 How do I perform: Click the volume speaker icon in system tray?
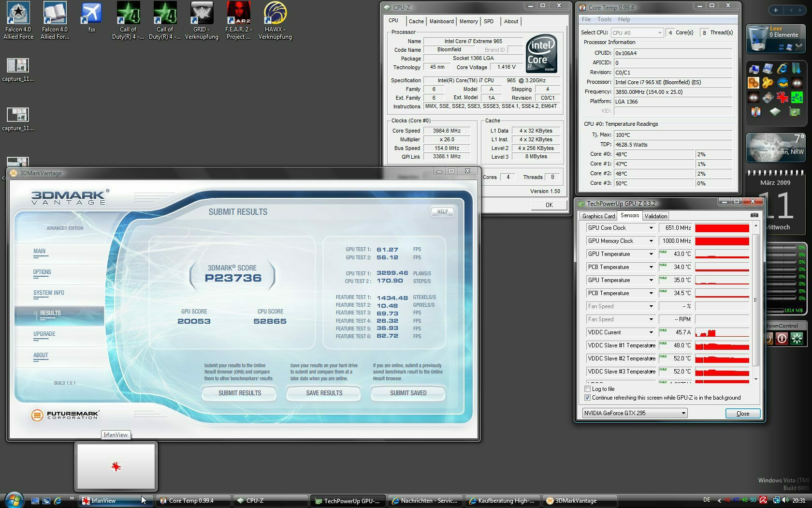[x=785, y=500]
